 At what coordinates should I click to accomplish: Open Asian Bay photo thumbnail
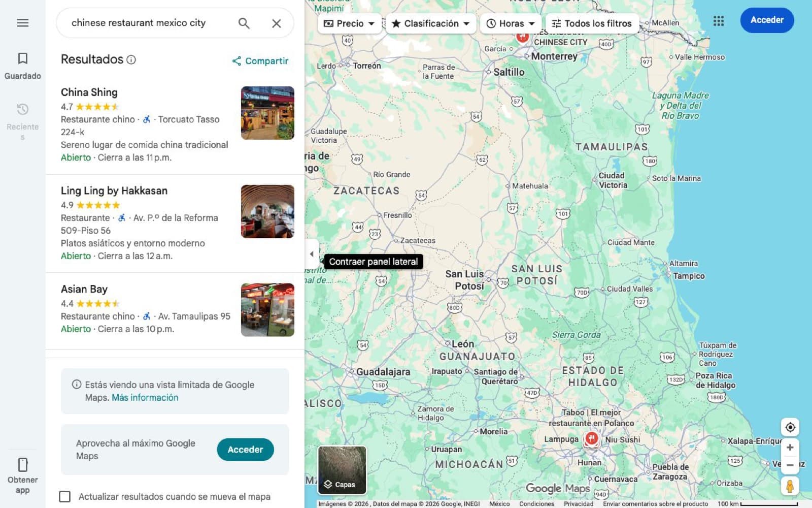[267, 310]
